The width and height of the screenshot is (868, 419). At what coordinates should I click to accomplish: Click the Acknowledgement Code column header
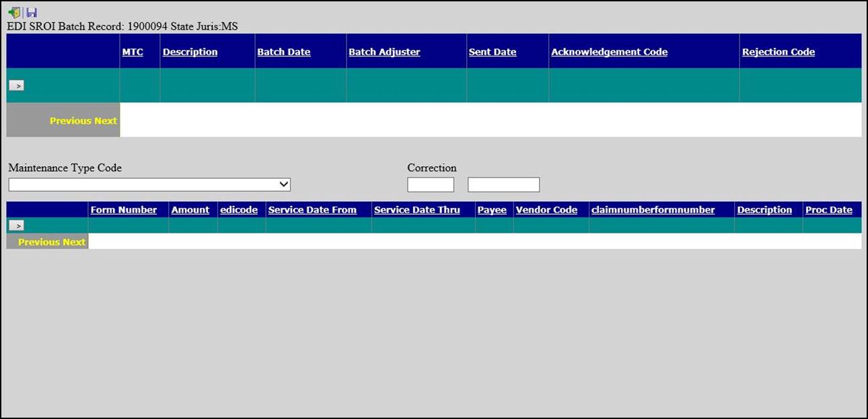pyautogui.click(x=609, y=52)
